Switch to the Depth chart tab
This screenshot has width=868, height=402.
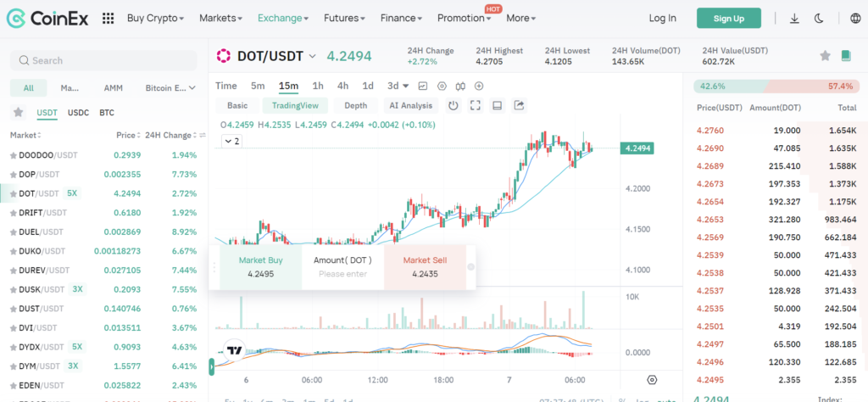point(355,105)
